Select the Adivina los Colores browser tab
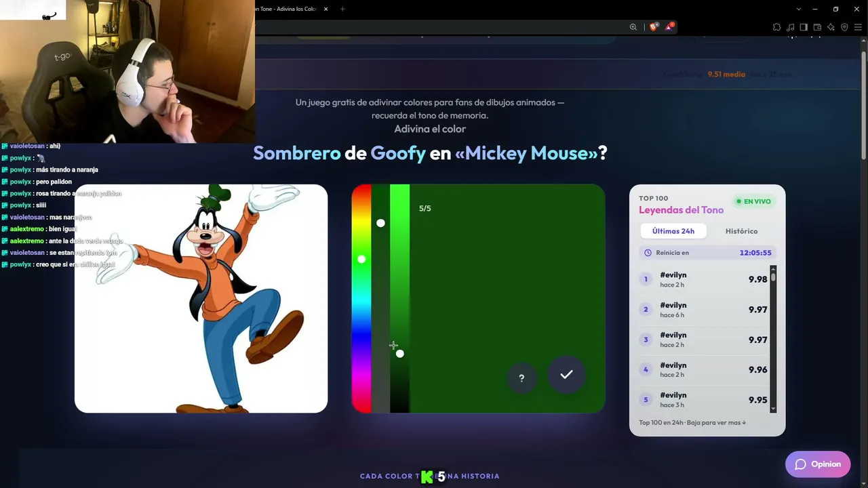 (292, 9)
